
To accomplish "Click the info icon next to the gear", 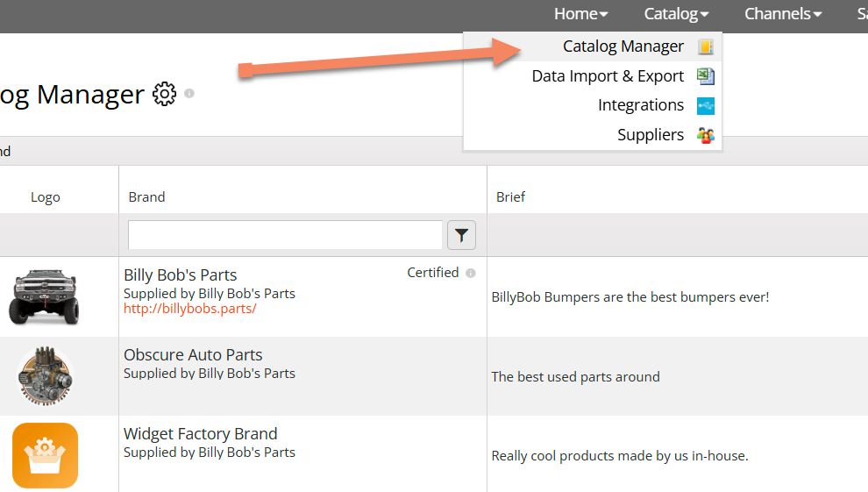I will (189, 93).
